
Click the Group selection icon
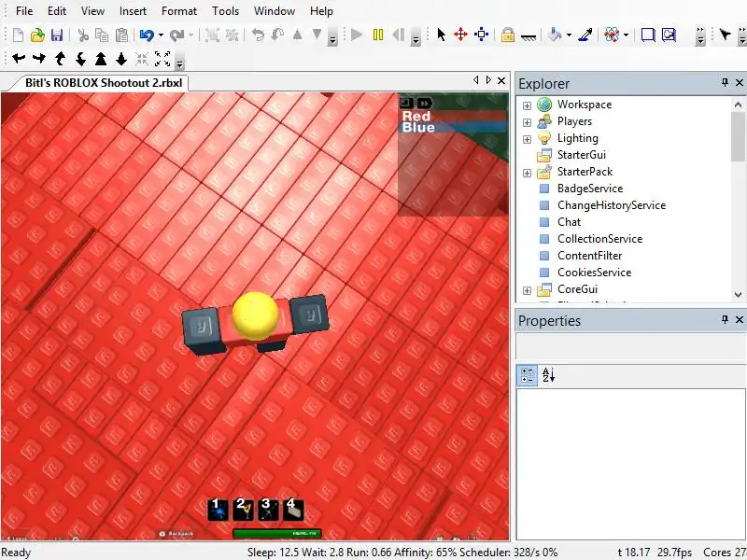tap(212, 35)
